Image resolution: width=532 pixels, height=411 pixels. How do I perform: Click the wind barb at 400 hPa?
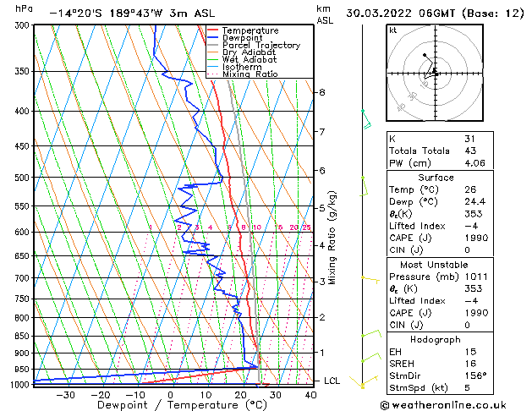click(x=365, y=119)
